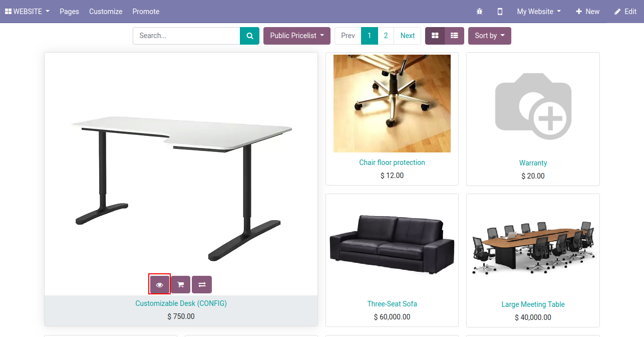The image size is (644, 337).
Task: Open the bug debug icon in navbar
Action: point(480,12)
